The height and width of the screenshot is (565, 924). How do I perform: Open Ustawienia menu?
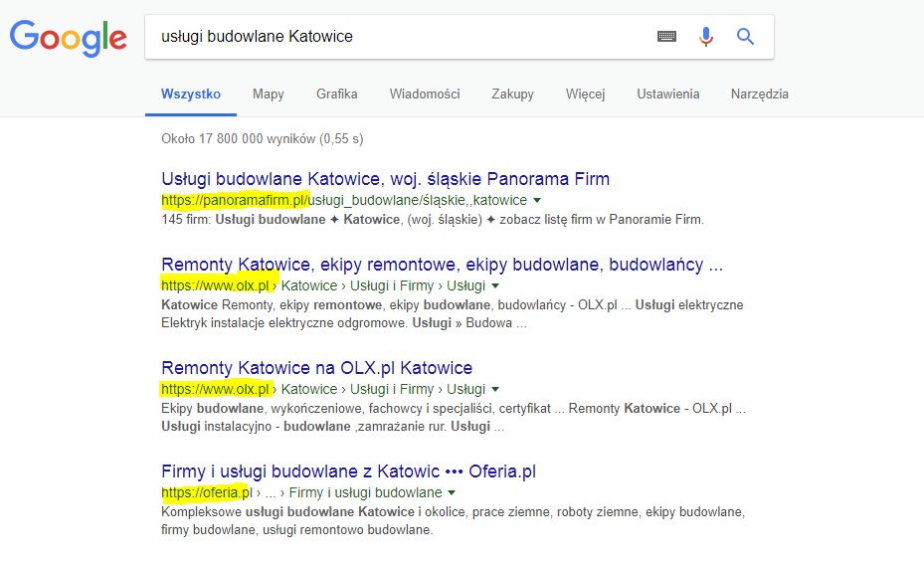coord(667,94)
